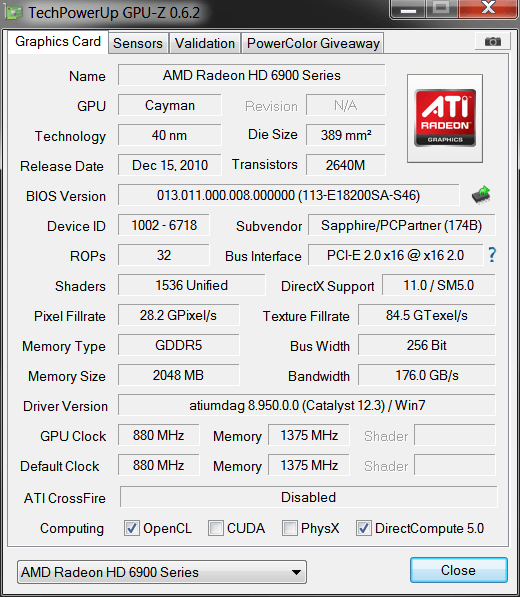Toggle the DirectCompute 5.0 checkbox

364,528
